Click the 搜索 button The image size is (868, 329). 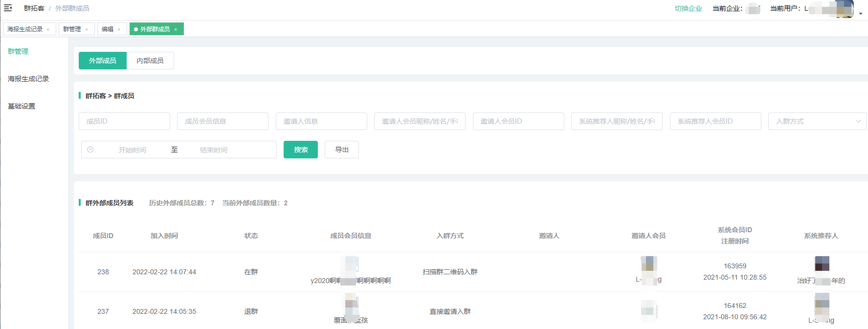pyautogui.click(x=301, y=150)
